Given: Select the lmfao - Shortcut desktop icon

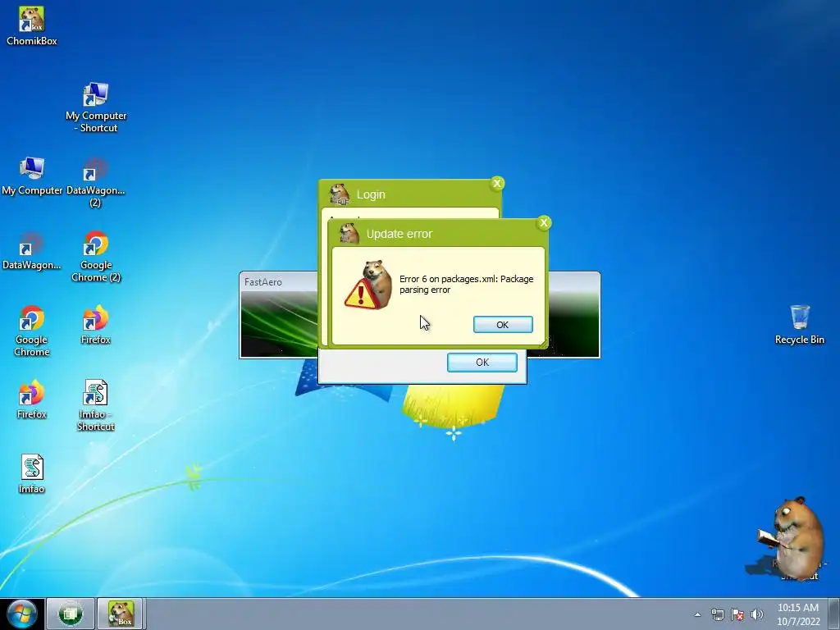Looking at the screenshot, I should (x=95, y=405).
